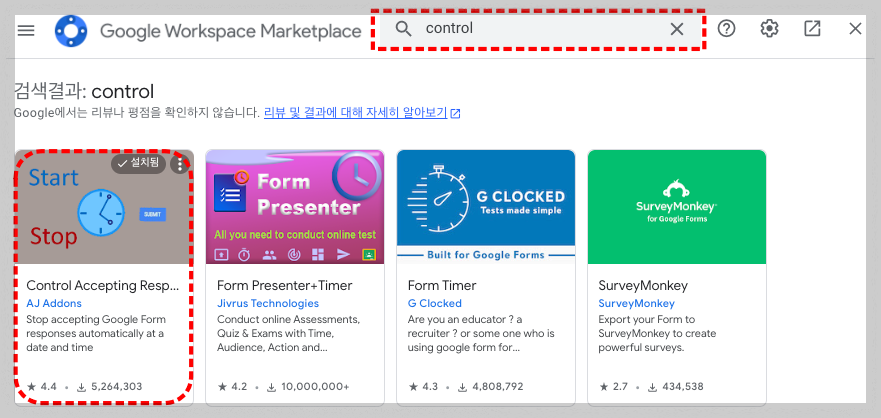Click Google Workspace Marketplace title text
The image size is (881, 418).
pos(230,30)
